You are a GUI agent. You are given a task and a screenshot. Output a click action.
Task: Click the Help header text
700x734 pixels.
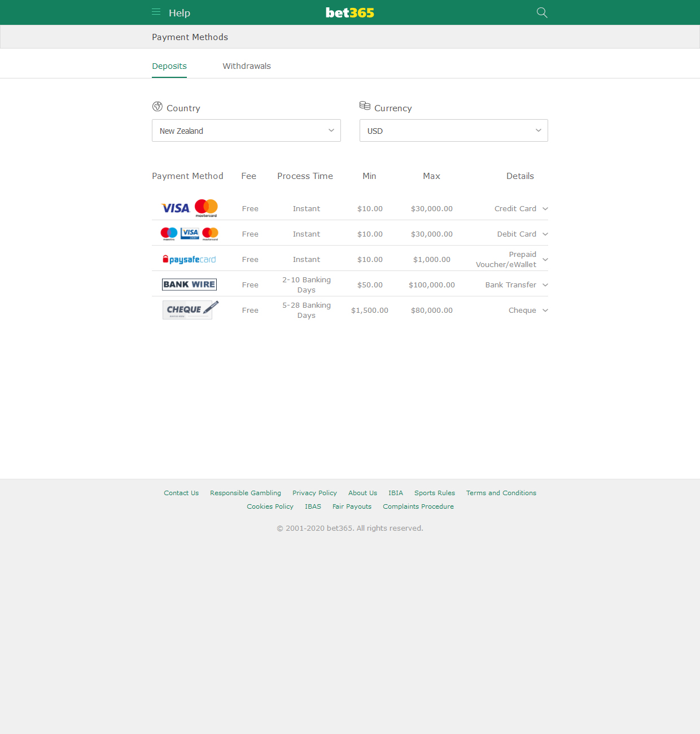coord(180,13)
